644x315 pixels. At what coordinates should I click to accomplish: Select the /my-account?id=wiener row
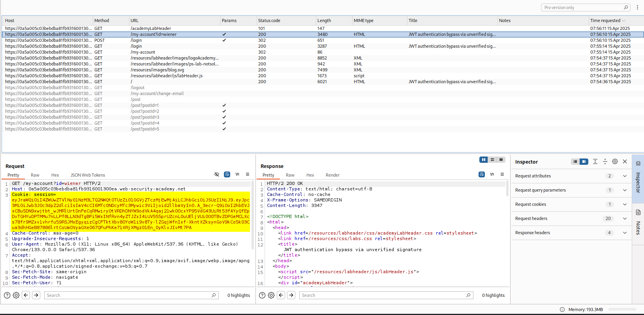point(323,34)
